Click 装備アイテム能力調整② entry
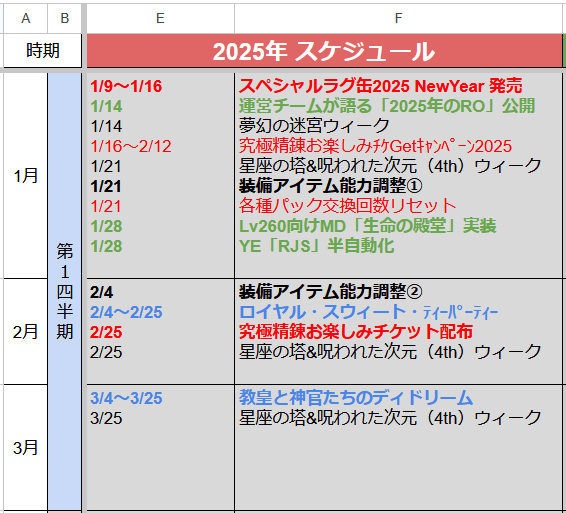This screenshot has width=566, height=513. point(330,292)
